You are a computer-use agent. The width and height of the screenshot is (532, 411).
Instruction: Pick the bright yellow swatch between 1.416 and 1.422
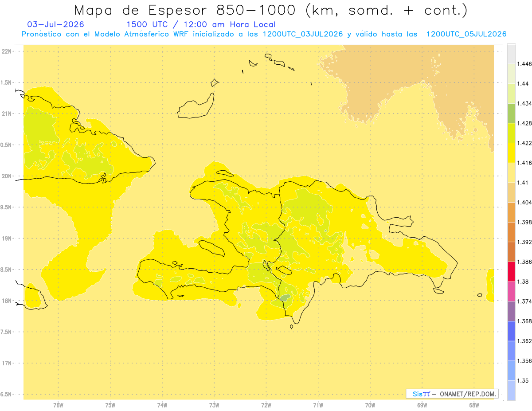coord(511,153)
